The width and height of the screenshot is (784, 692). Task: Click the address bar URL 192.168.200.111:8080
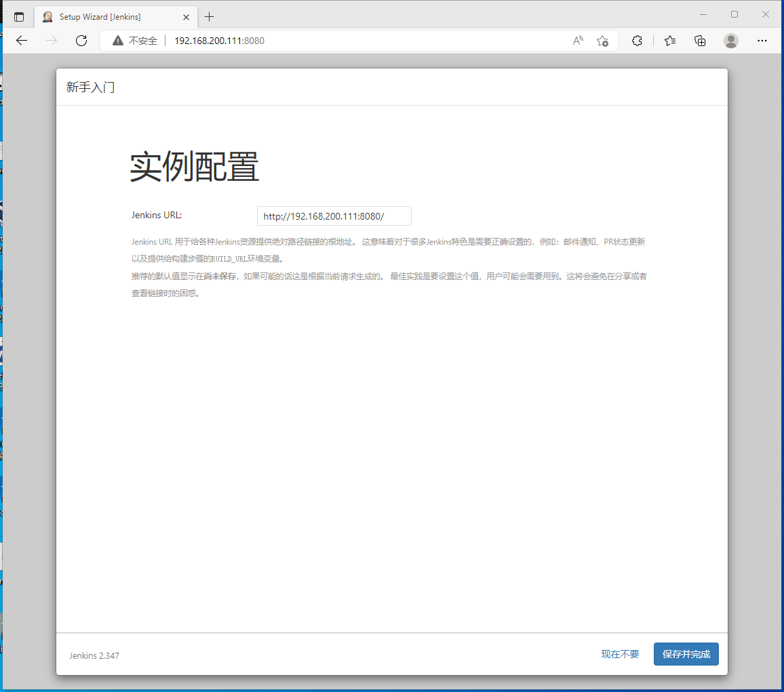[220, 41]
